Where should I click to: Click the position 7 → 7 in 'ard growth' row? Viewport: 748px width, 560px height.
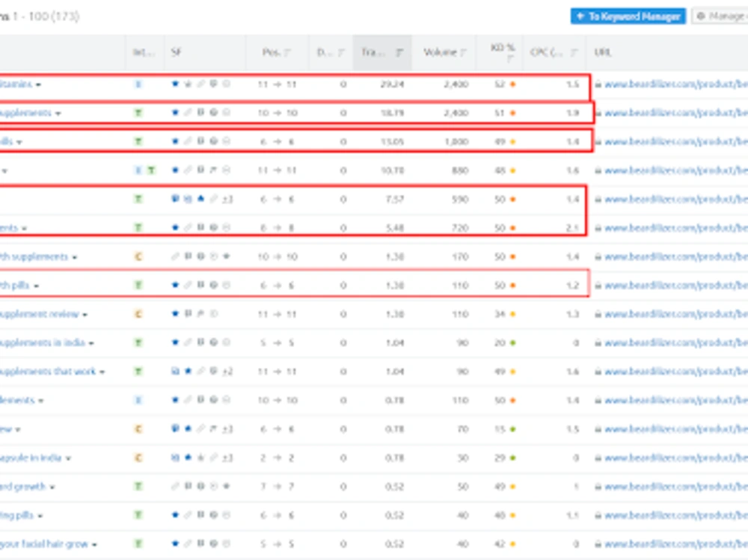[x=278, y=486]
